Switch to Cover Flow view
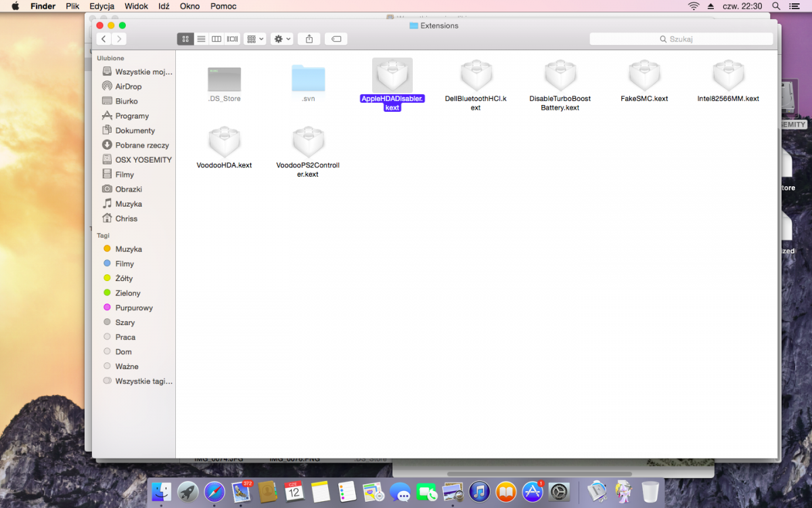Viewport: 812px width, 508px height. pos(233,39)
